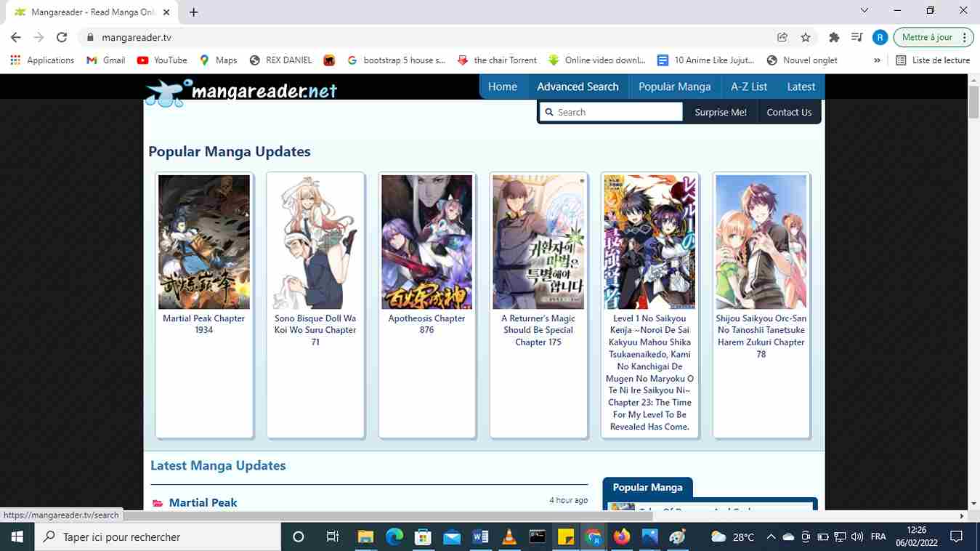Open the bootstrap 5 house bookmark
The image size is (980, 551).
pyautogui.click(x=396, y=60)
